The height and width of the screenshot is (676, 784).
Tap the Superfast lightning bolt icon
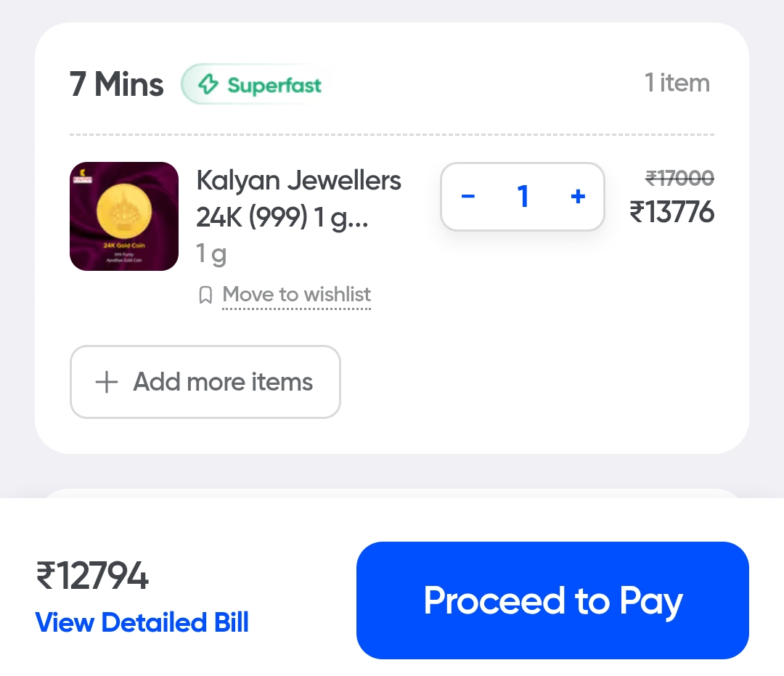(x=208, y=85)
